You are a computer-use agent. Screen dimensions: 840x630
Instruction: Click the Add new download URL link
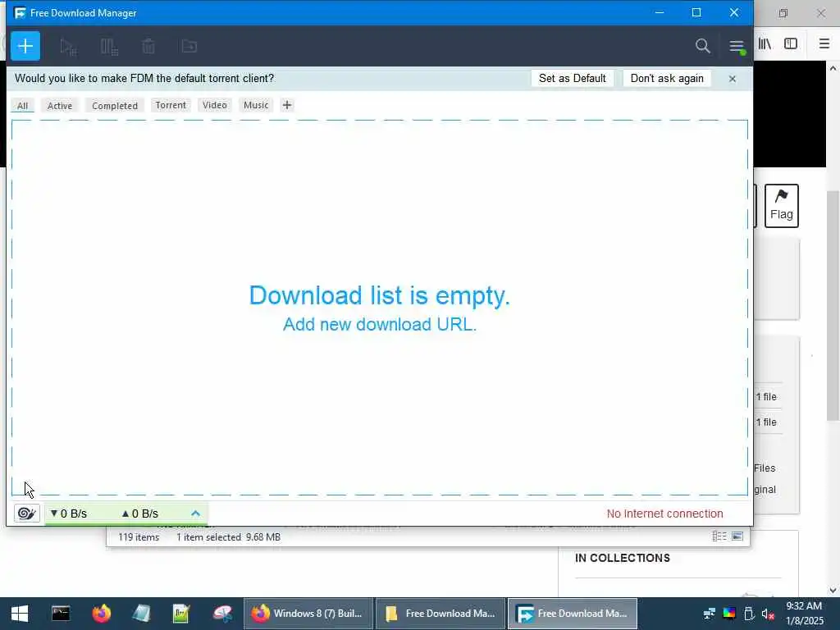pos(379,324)
